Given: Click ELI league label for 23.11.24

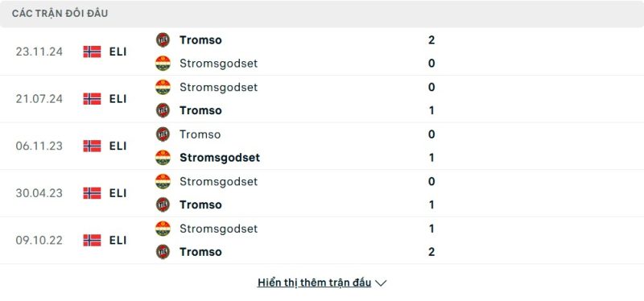Looking at the screenshot, I should (x=118, y=52).
